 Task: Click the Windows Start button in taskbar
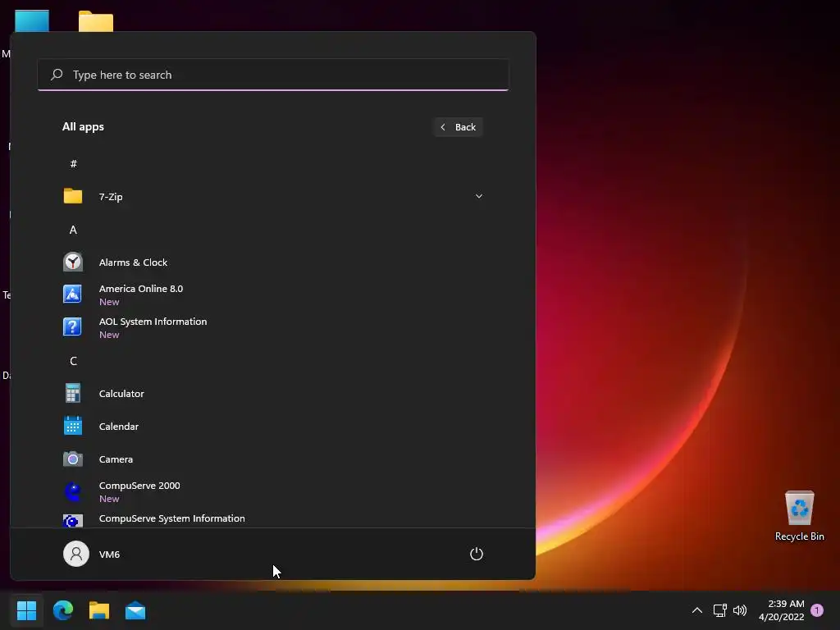pos(26,610)
